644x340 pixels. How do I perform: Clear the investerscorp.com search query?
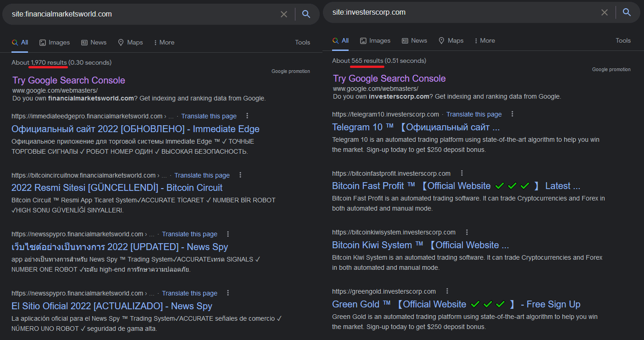pos(605,12)
